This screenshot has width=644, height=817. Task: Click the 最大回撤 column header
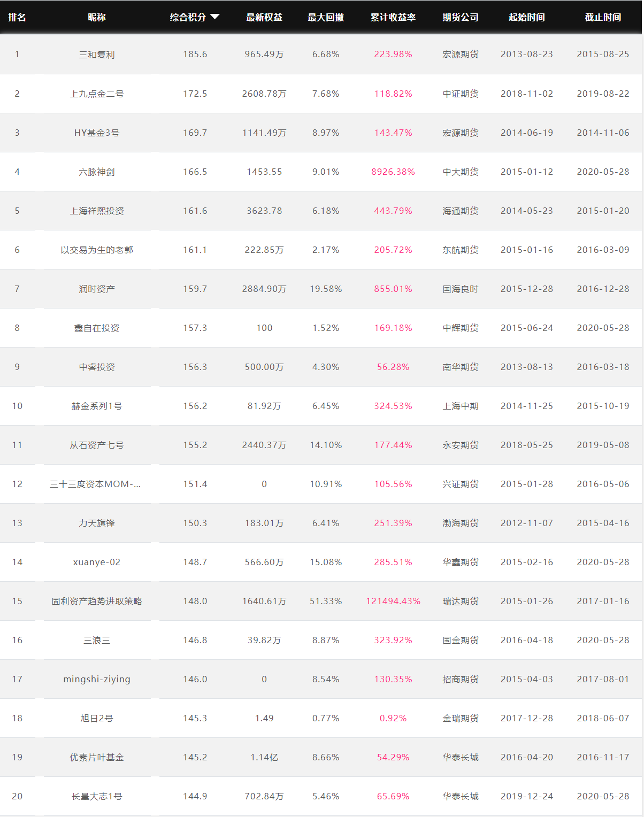click(x=326, y=17)
